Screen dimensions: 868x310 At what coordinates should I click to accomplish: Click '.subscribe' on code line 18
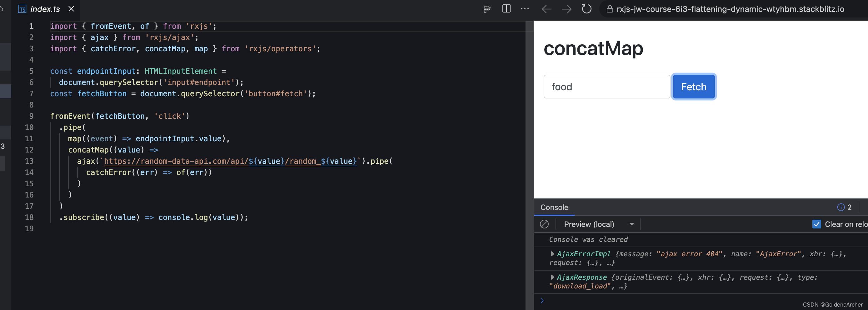[x=82, y=217]
